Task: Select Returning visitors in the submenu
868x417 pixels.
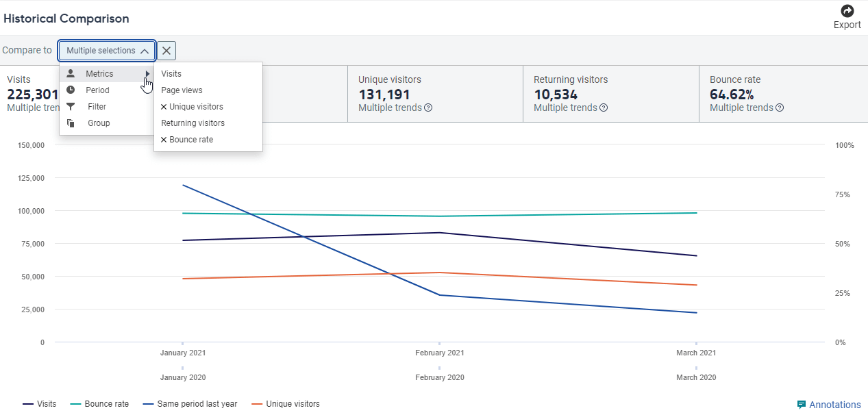Action: coord(193,123)
